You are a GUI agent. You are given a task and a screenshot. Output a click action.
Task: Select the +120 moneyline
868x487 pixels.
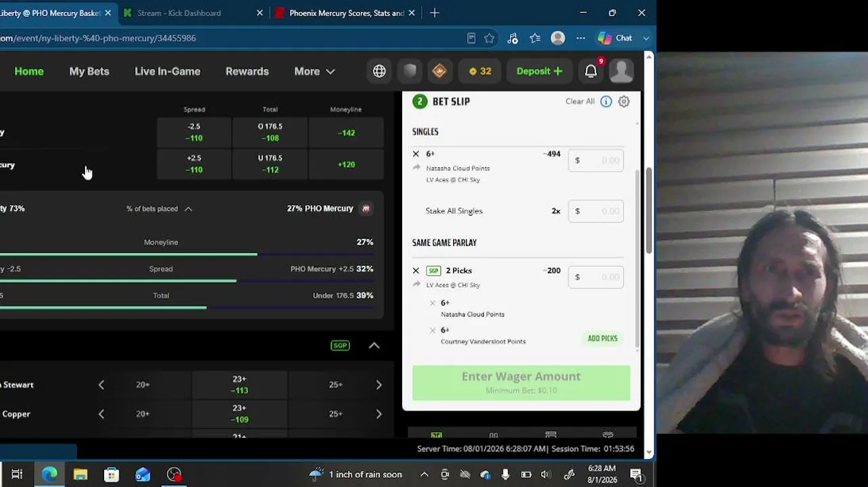tap(346, 164)
